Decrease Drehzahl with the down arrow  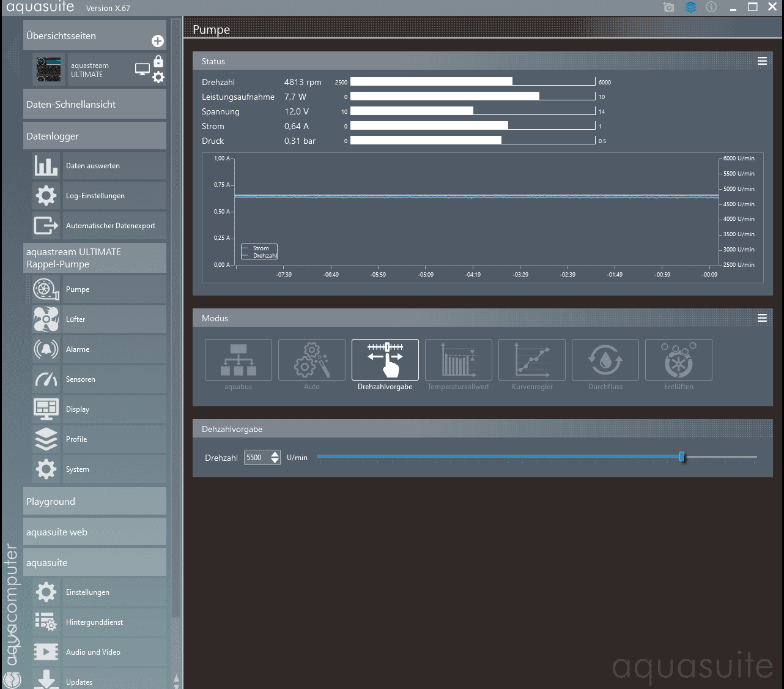point(275,461)
